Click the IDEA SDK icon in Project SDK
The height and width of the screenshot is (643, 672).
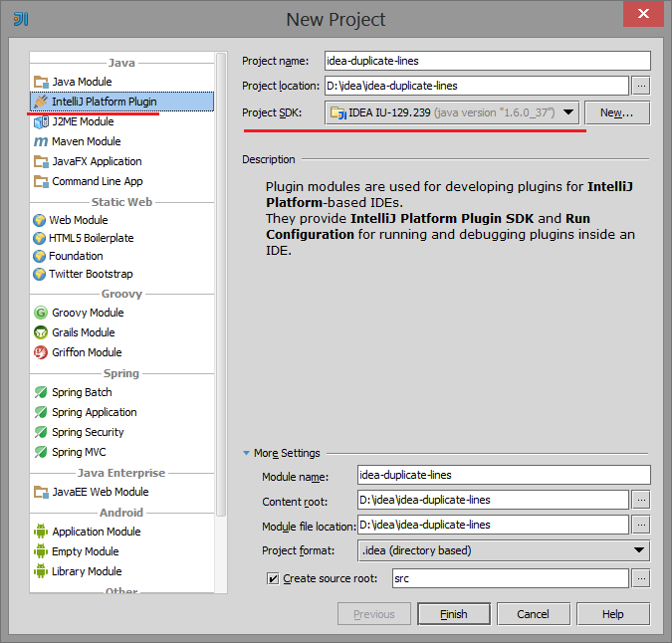click(x=338, y=113)
